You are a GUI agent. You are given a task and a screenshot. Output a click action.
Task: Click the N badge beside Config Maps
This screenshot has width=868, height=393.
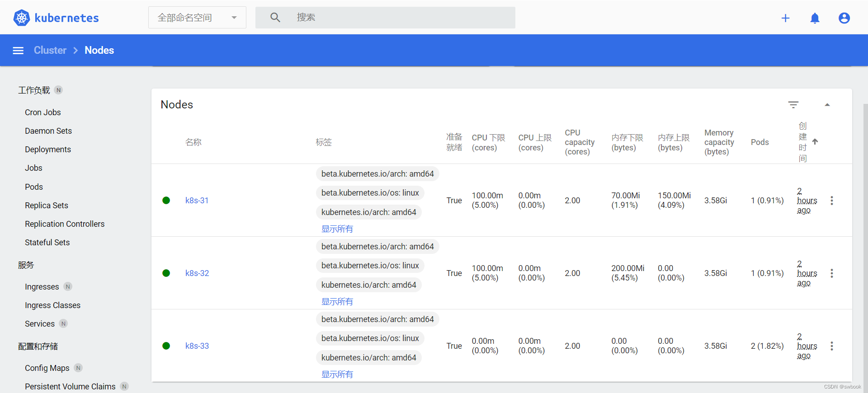[78, 368]
